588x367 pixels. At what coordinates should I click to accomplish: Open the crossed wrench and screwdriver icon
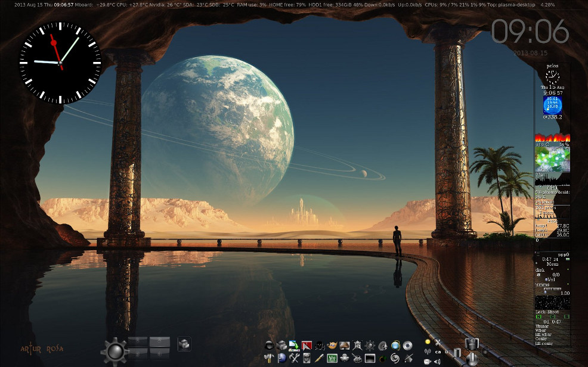[294, 358]
